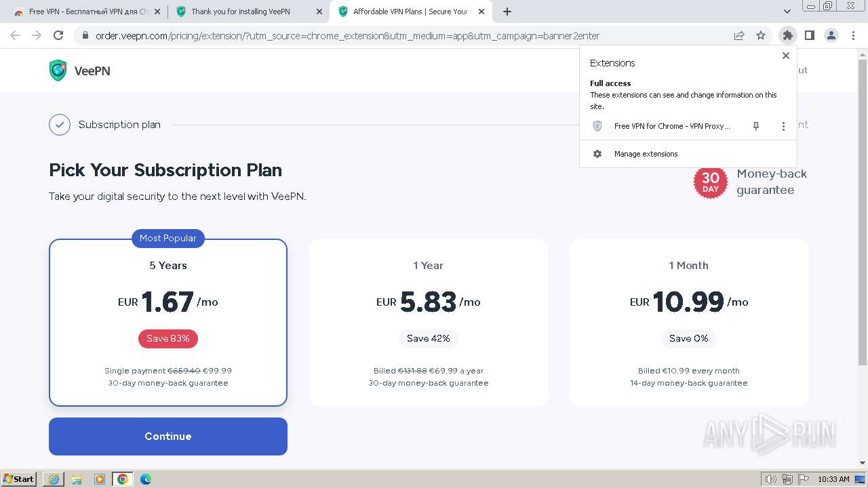Click the 30 DAY money-back badge
This screenshot has height=488, width=868.
point(711,182)
